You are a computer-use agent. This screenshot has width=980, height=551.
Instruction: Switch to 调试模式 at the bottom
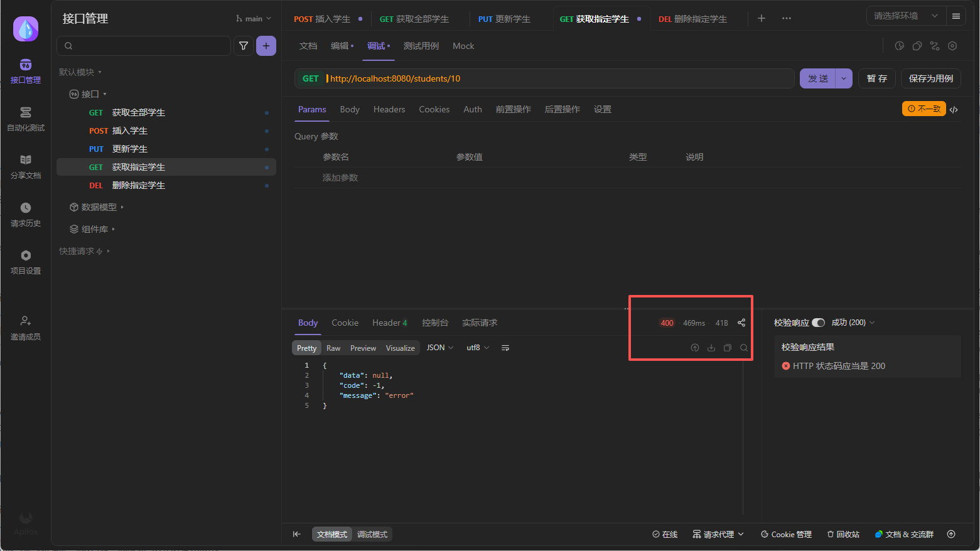point(372,534)
